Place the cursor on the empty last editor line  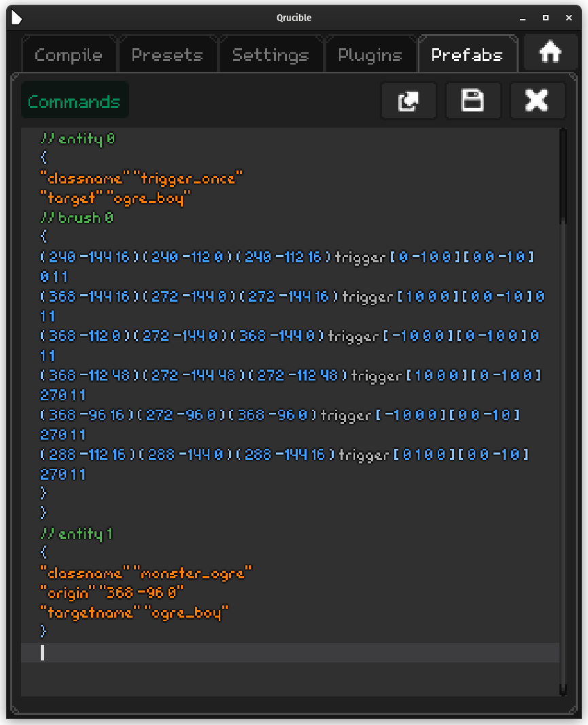point(272,653)
